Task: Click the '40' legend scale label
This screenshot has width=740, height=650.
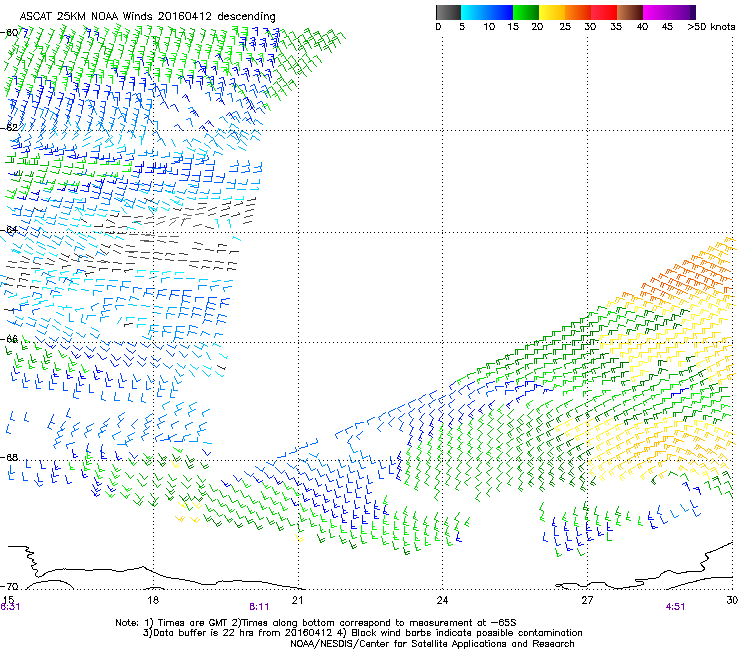Action: [642, 26]
